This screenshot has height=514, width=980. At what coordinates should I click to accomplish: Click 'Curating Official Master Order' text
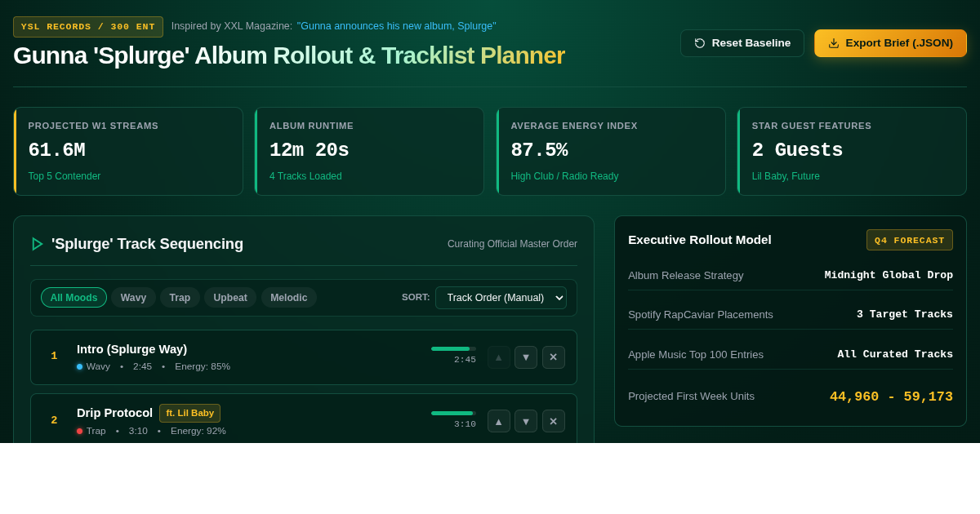click(x=512, y=244)
